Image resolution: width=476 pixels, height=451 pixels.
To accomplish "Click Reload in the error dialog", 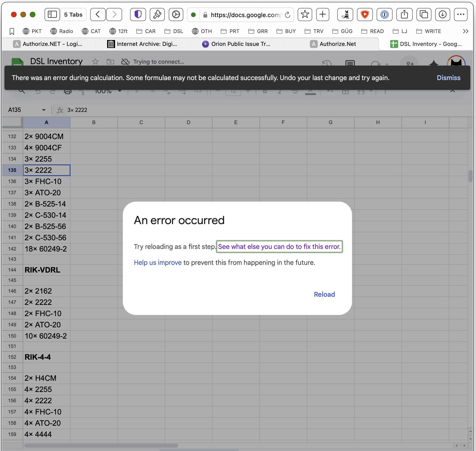I will [324, 294].
